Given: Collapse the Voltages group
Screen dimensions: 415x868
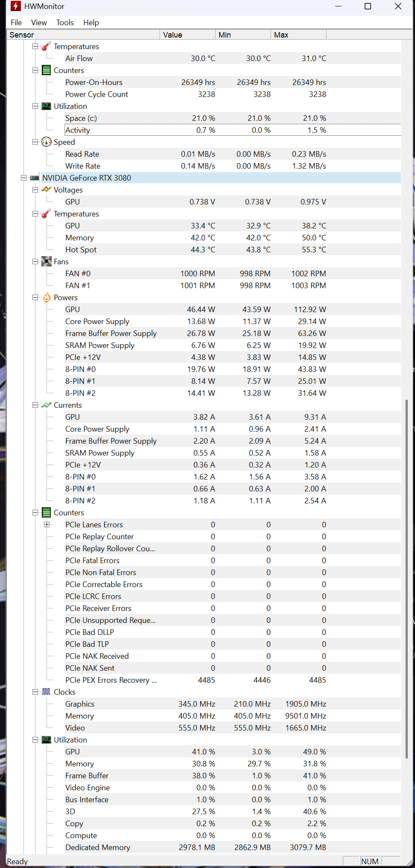Looking at the screenshot, I should pyautogui.click(x=35, y=190).
